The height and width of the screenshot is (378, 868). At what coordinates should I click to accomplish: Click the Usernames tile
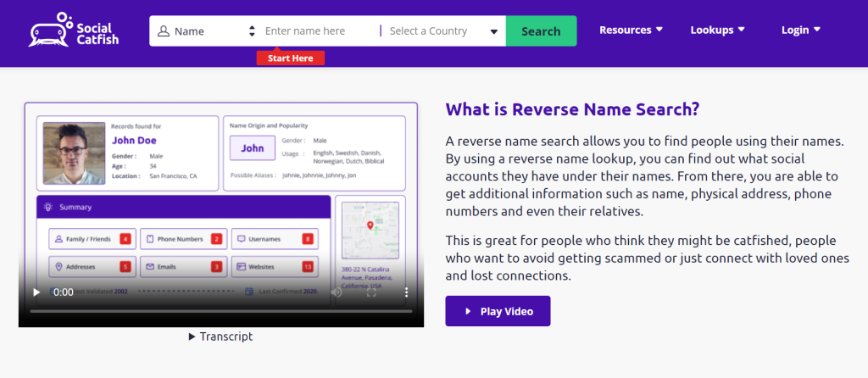[x=275, y=239]
